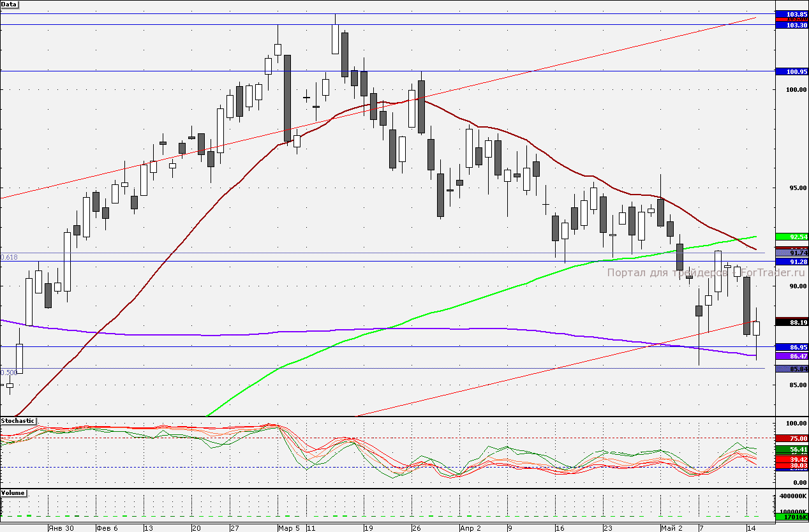Click the 0.618 Fibonacci label
Screen dimensions: 809x532
9,257
